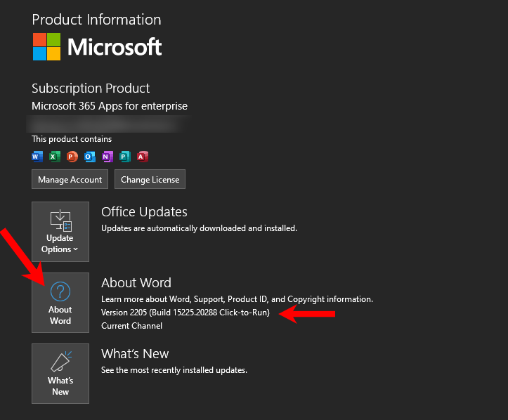Click the Change License button
The image size is (508, 420).
point(150,179)
